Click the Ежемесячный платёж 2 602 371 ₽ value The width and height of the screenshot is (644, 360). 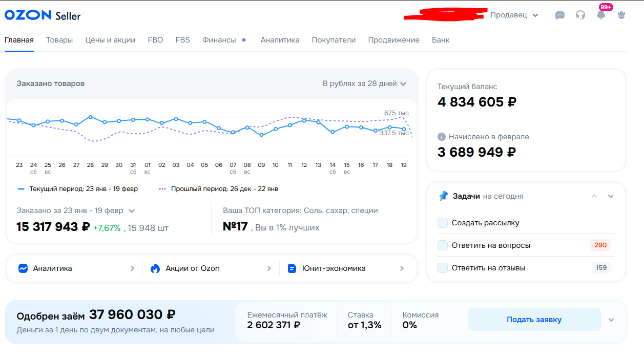(x=274, y=325)
